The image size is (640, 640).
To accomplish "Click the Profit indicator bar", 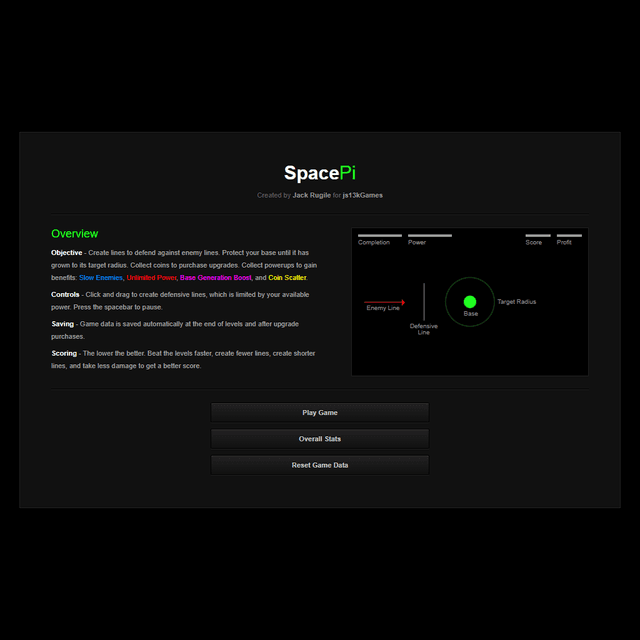I will (568, 236).
